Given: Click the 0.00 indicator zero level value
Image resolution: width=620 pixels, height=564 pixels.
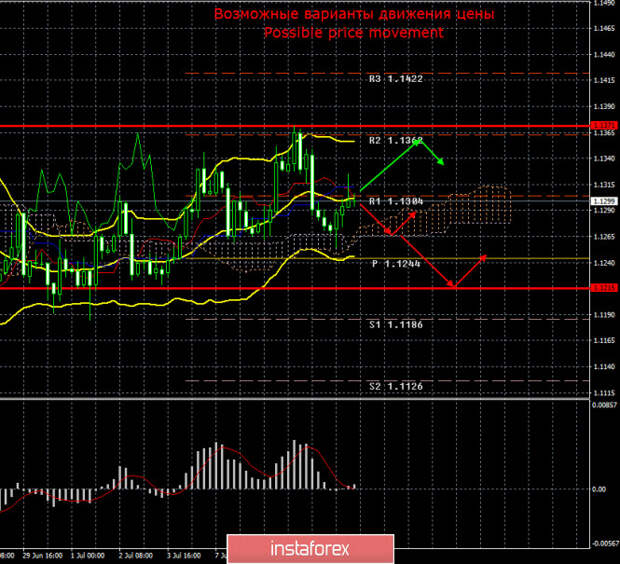Looking at the screenshot, I should click(599, 489).
